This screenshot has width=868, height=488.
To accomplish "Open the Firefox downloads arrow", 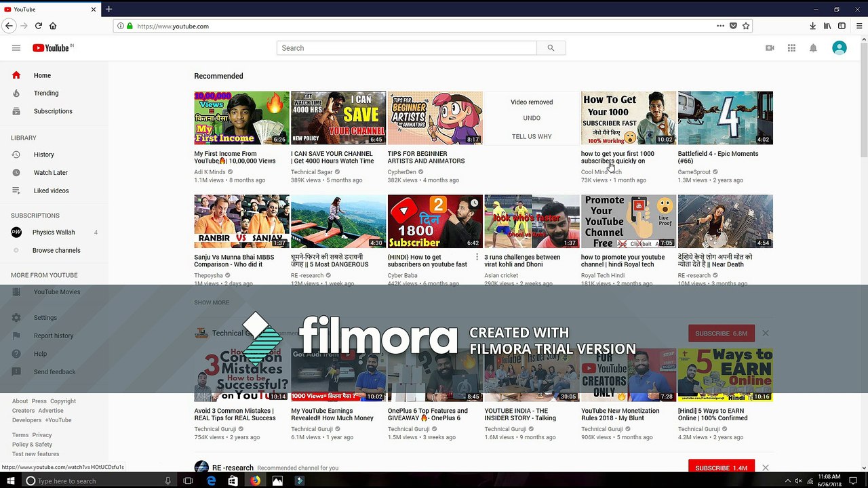I will [x=812, y=26].
